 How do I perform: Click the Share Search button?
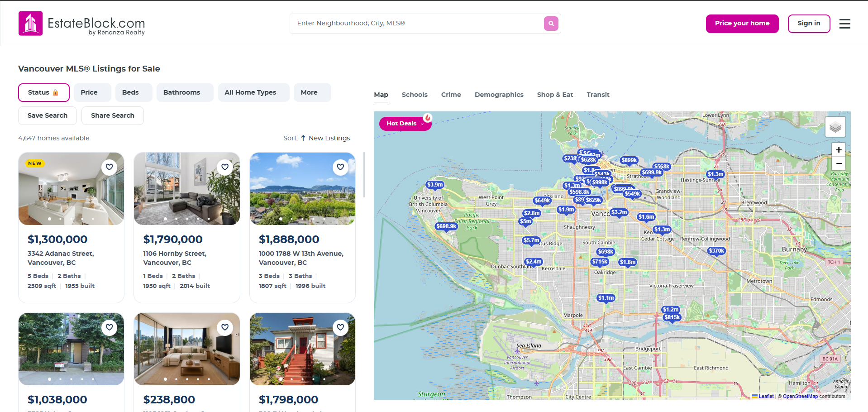point(113,115)
